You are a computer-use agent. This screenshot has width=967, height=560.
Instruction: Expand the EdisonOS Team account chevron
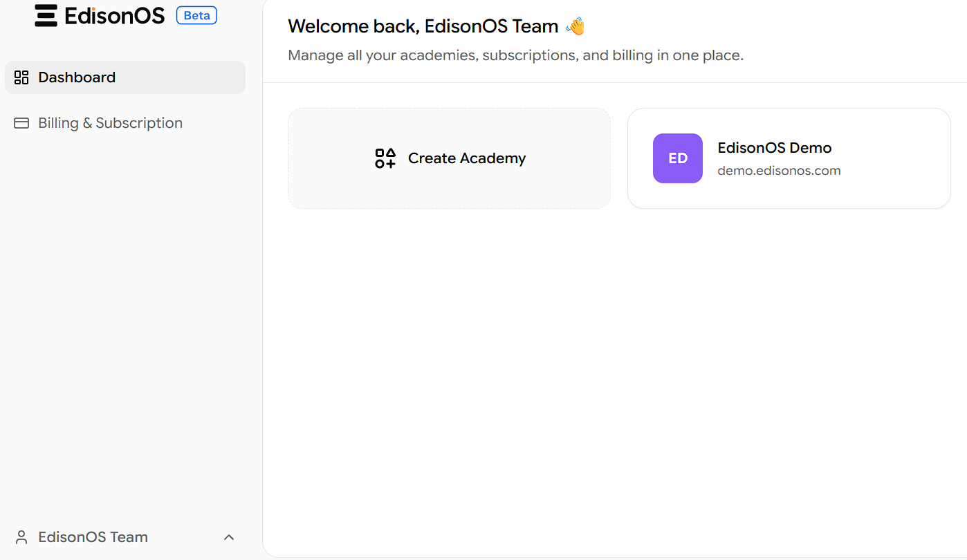[x=229, y=537]
